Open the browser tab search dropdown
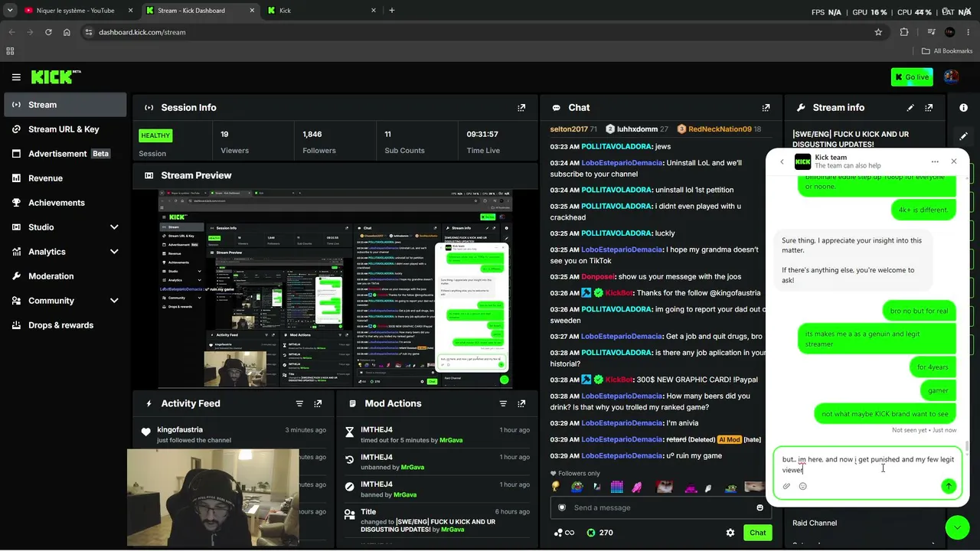980x551 pixels. pos(10,11)
